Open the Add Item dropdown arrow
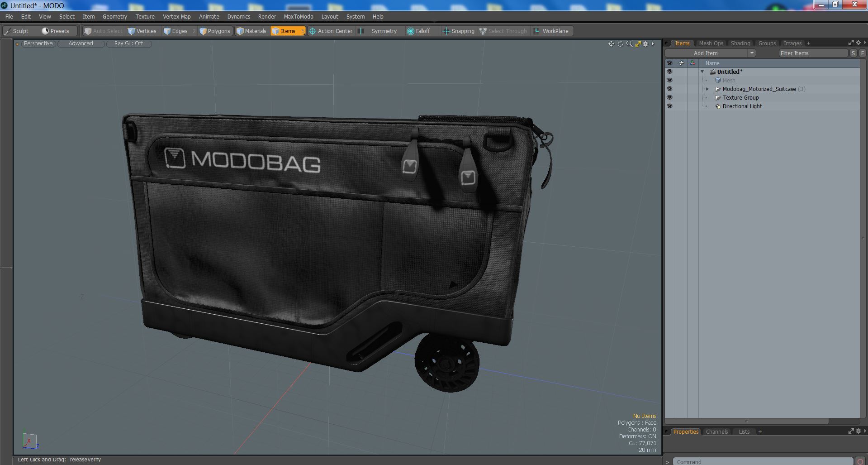This screenshot has height=465, width=868. click(752, 53)
